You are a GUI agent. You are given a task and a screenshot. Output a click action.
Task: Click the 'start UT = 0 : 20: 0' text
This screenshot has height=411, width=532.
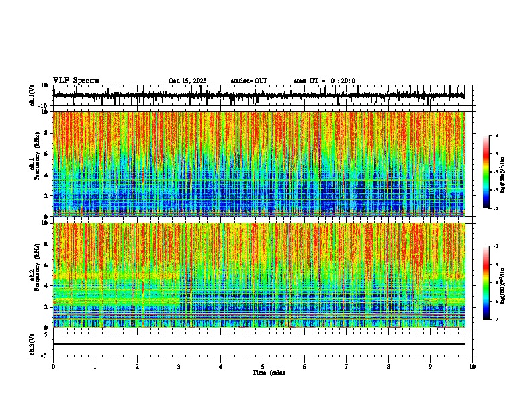(324, 81)
